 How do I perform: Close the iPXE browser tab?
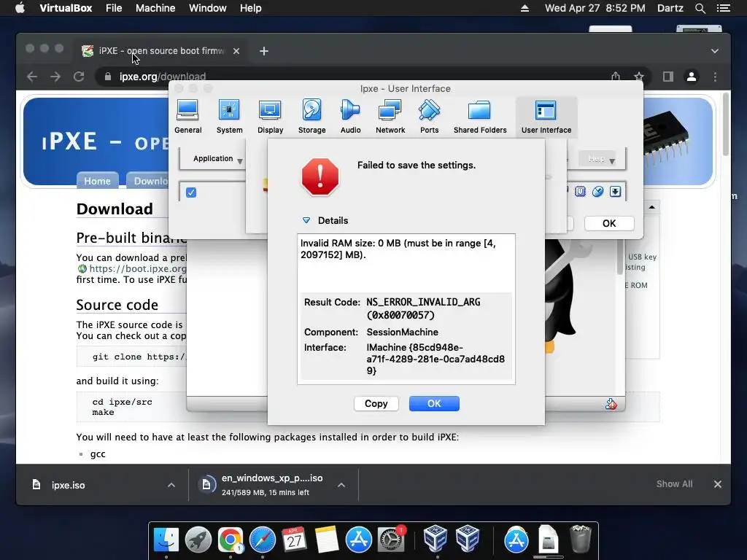(x=236, y=51)
